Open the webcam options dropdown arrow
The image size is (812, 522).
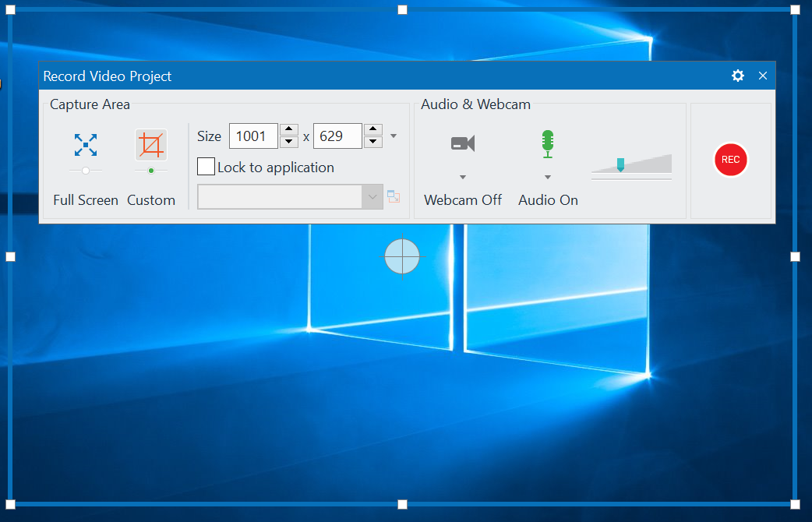(x=462, y=176)
